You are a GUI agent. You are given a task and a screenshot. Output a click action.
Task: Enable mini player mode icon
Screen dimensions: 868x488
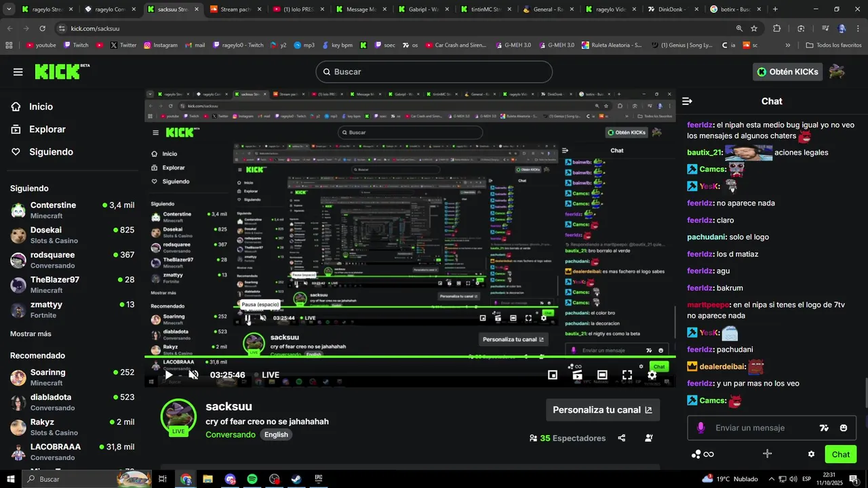point(553,375)
